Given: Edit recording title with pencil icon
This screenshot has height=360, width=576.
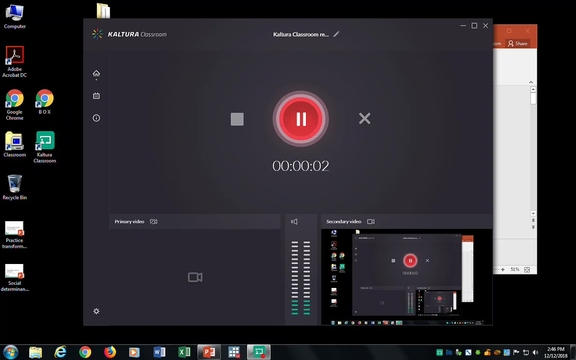Looking at the screenshot, I should coord(336,34).
